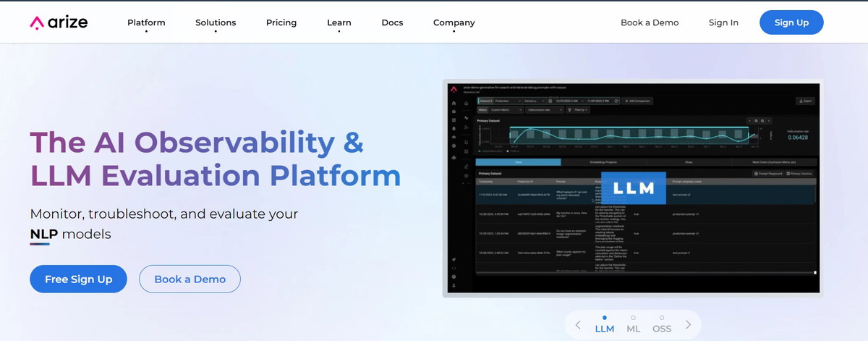Screen dimensions: 868x341
Task: Click the Free Sign Up button
Action: pyautogui.click(x=78, y=279)
